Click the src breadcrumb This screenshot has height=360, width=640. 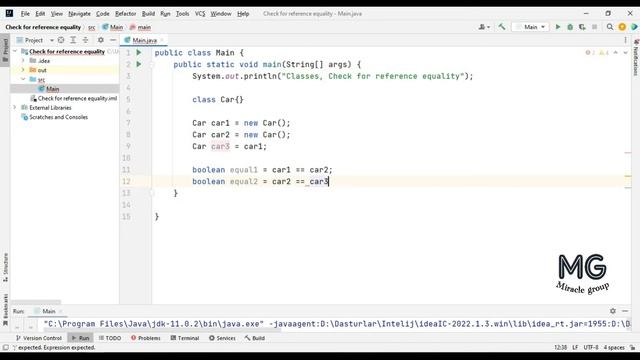click(x=91, y=27)
